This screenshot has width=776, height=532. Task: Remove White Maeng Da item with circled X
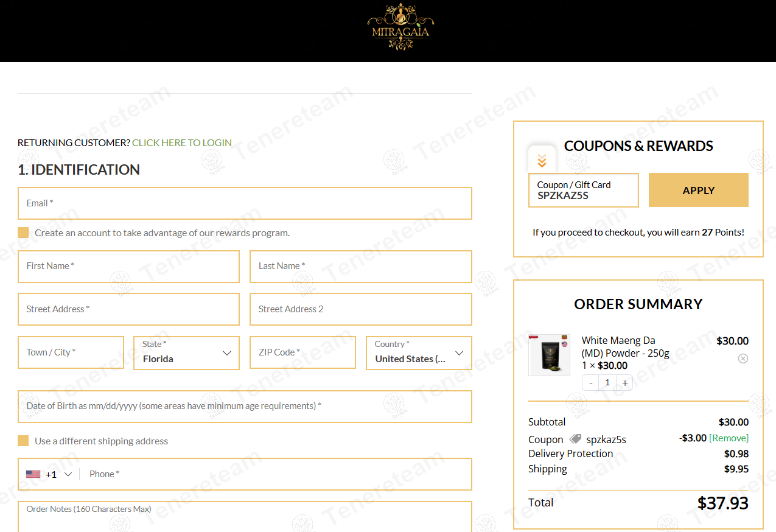pyautogui.click(x=743, y=359)
